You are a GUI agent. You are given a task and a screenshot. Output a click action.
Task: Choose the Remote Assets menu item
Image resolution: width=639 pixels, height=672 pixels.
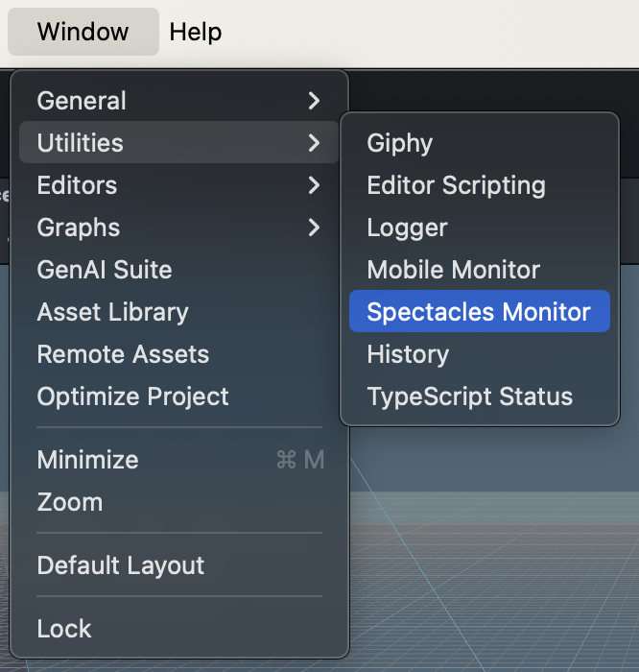coord(123,354)
